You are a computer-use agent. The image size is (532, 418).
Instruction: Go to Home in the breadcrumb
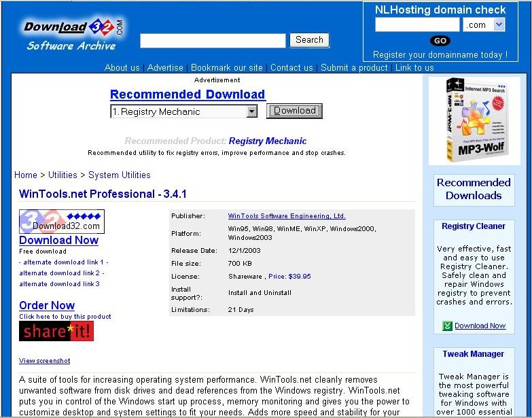25,175
